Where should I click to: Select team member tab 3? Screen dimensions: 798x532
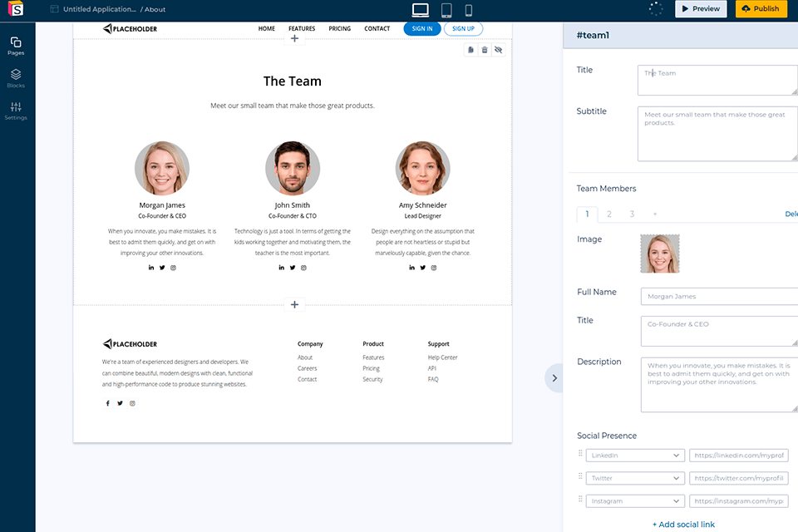632,214
